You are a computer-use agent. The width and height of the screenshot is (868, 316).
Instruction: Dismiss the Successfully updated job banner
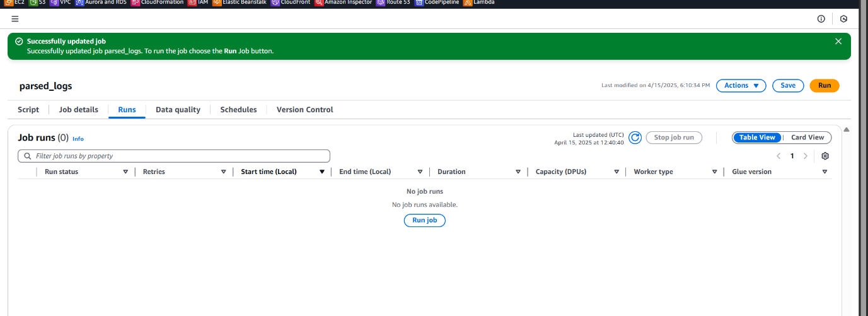[x=838, y=41]
